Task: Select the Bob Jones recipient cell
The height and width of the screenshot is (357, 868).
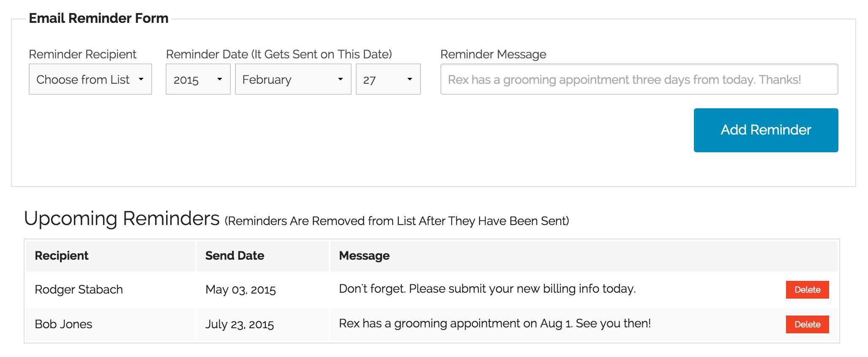Action: tap(111, 324)
